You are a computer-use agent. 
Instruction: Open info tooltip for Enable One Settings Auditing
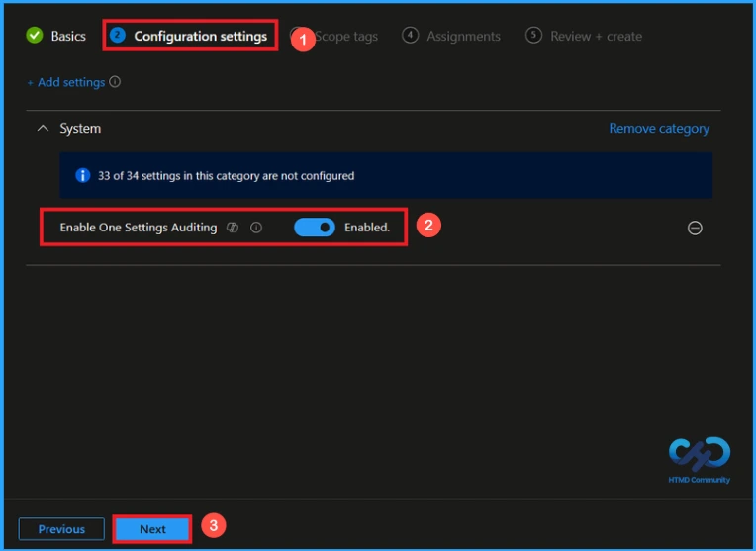256,228
